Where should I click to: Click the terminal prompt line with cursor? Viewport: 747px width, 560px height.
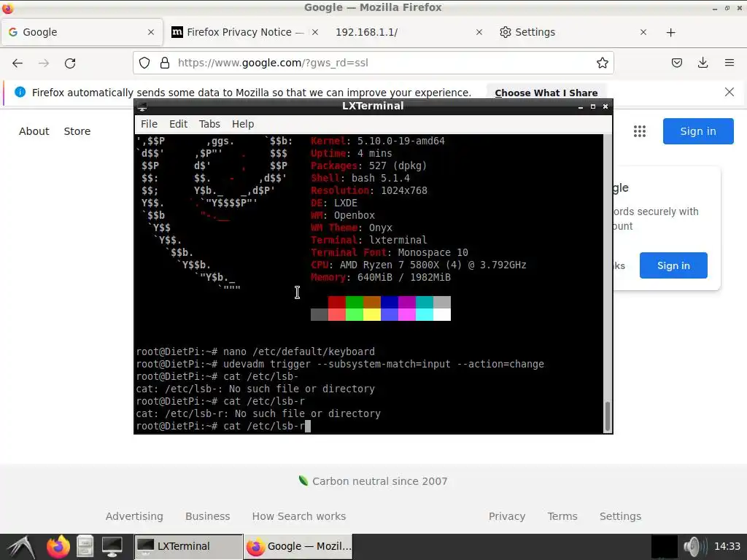coord(223,426)
